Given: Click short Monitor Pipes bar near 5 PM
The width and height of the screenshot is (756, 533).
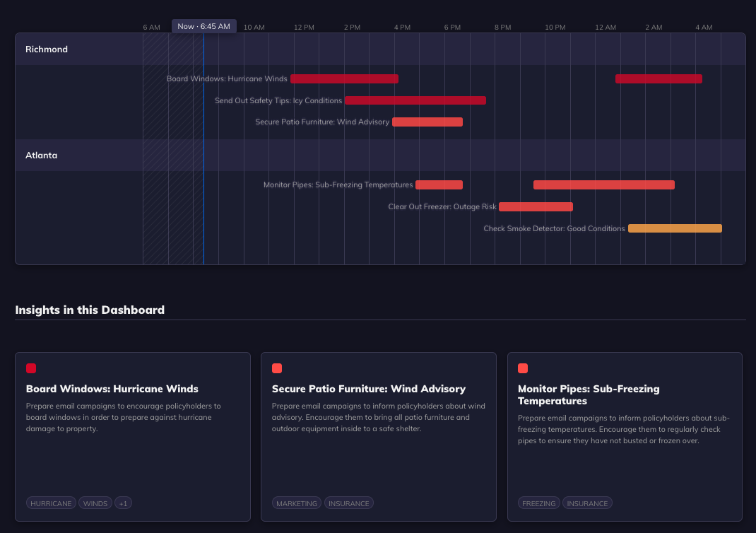Looking at the screenshot, I should 439,184.
